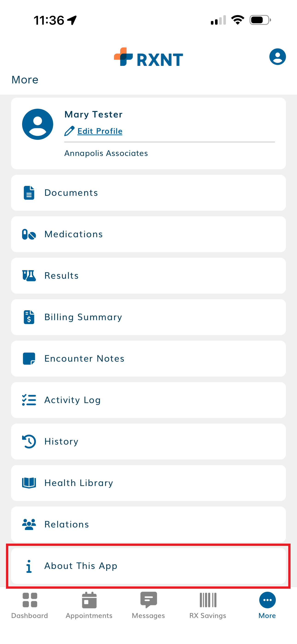Tap the RXNT logo

pos(148,57)
